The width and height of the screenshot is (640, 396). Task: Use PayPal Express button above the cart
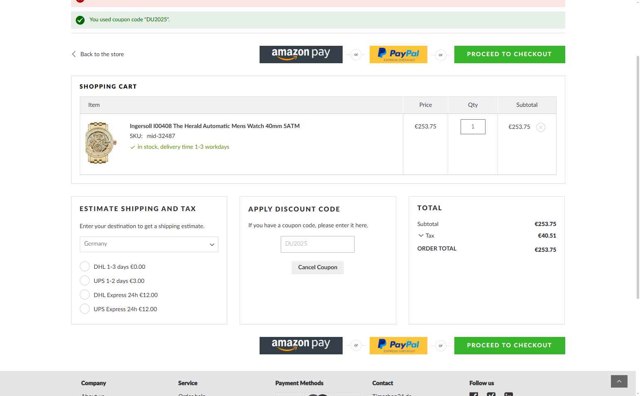[398, 54]
